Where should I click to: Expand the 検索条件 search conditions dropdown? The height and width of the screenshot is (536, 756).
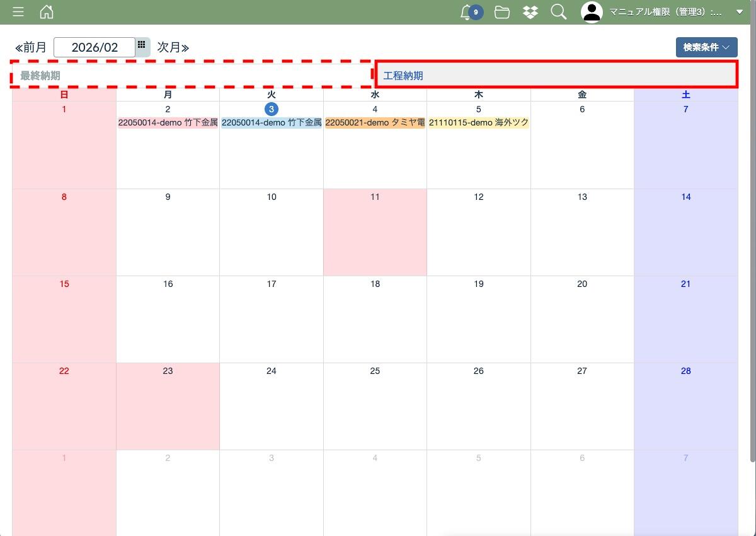click(x=706, y=47)
